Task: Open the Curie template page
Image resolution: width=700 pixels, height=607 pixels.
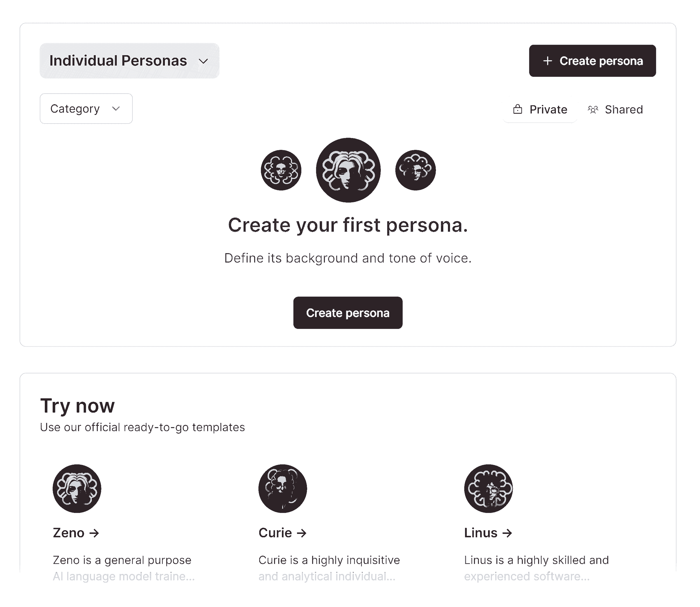Action: pos(283,532)
